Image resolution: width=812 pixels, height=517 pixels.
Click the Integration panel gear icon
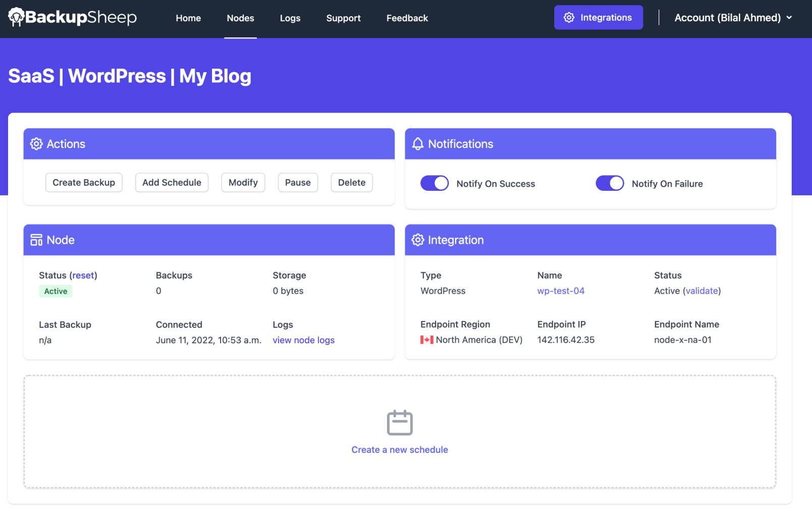(x=418, y=240)
